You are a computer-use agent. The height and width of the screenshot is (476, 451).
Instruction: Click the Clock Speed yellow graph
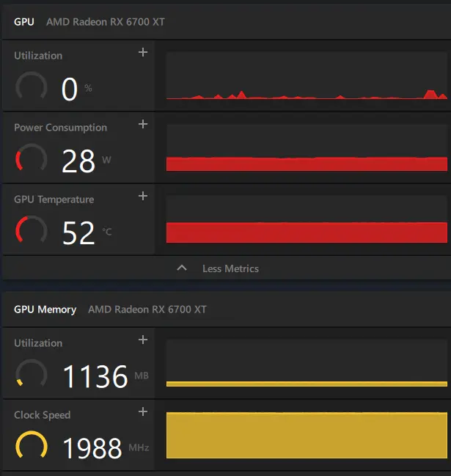(x=307, y=435)
